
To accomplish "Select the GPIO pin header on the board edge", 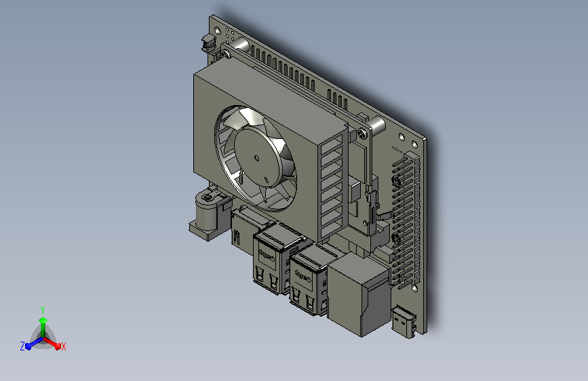I will 406,220.
